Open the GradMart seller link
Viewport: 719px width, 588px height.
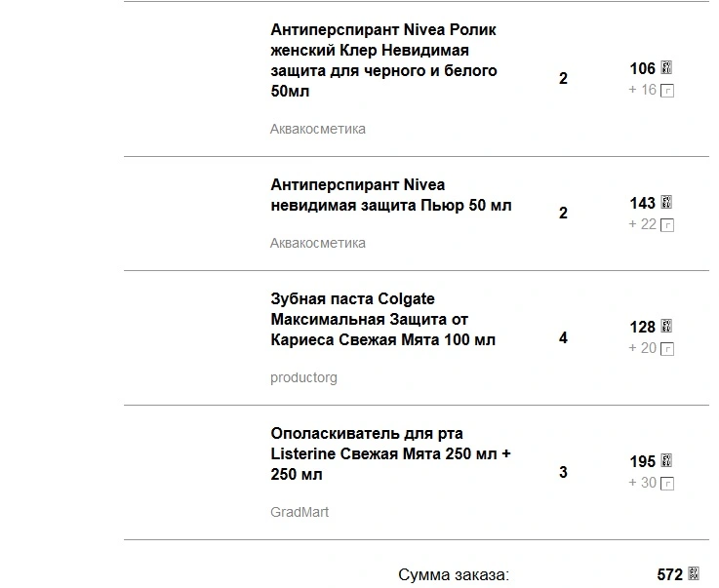pos(300,512)
